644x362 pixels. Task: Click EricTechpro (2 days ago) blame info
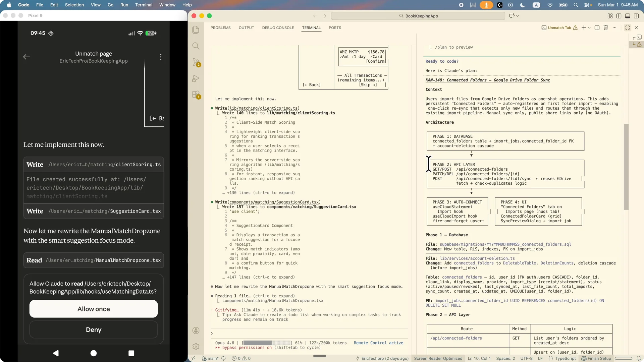[382, 358]
